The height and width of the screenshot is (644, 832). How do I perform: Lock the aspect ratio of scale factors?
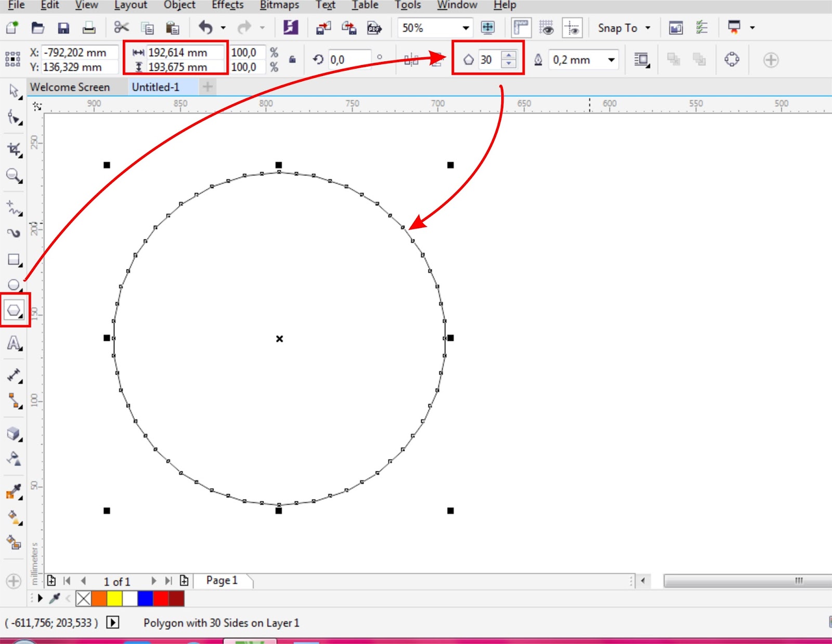click(x=291, y=60)
